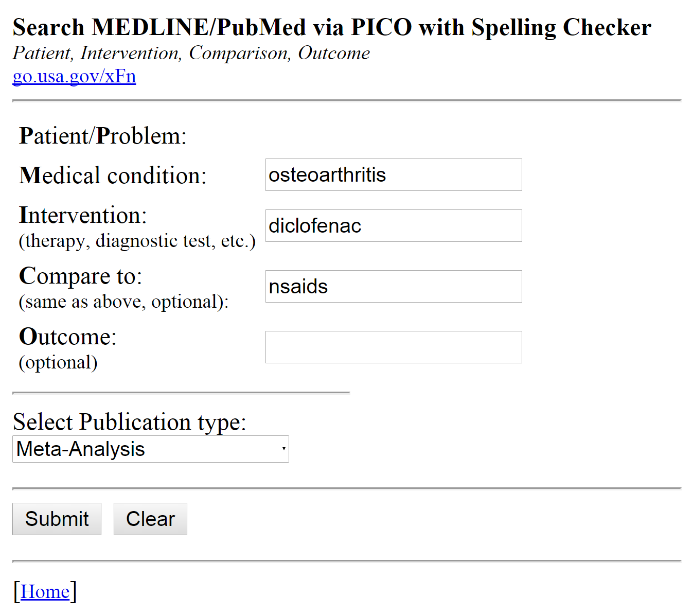
Task: Open the go.usa.gov/xFn link
Action: [x=74, y=76]
